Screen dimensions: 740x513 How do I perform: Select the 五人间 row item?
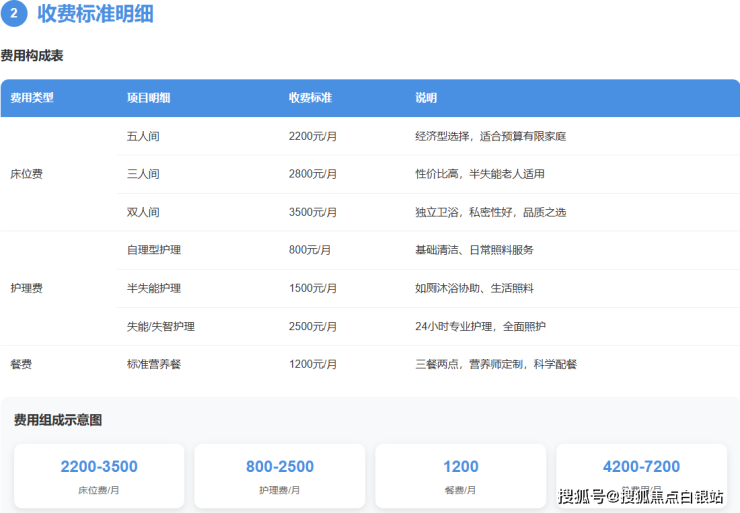point(143,136)
